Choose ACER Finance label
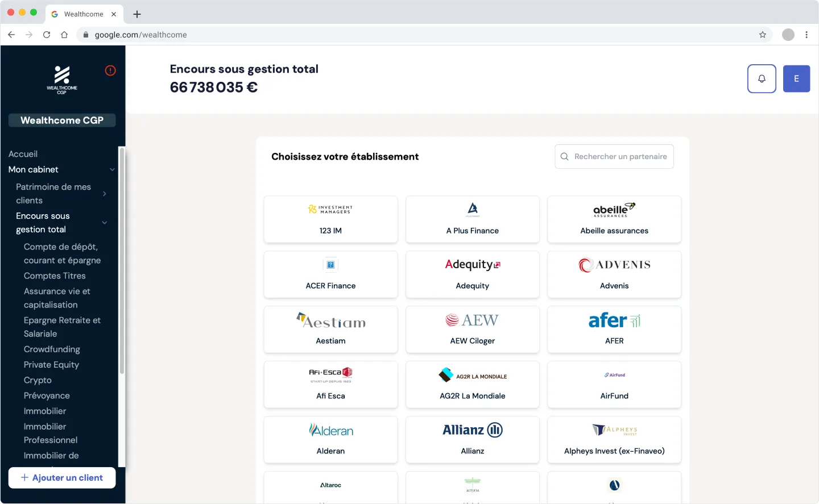Image resolution: width=819 pixels, height=504 pixels. pyautogui.click(x=330, y=286)
